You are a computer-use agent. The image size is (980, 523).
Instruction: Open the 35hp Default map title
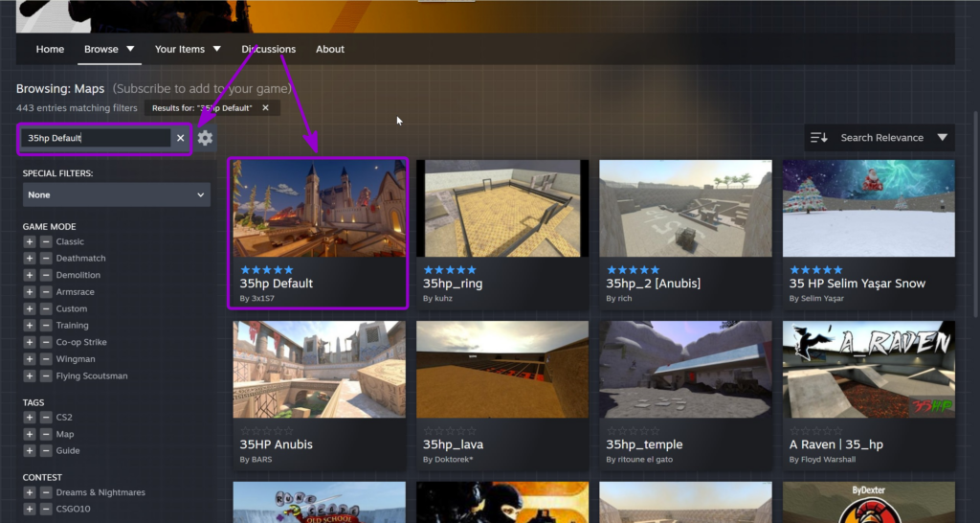(277, 284)
